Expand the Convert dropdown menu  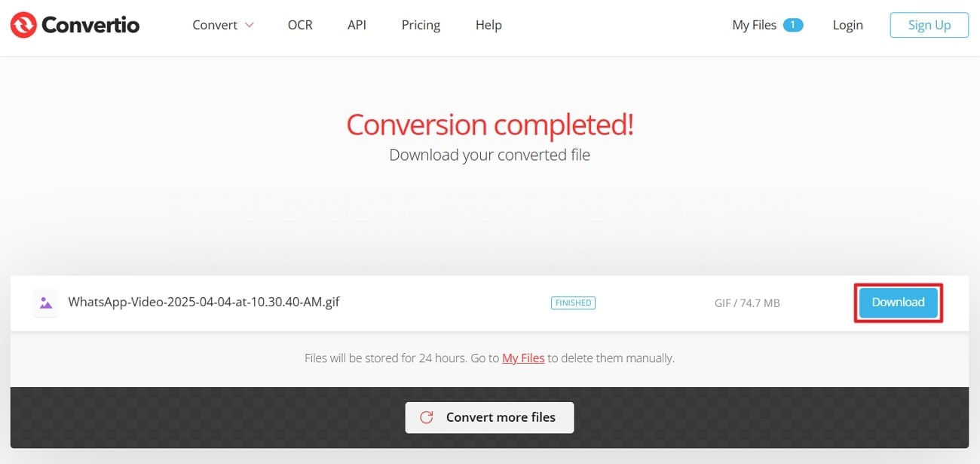223,25
